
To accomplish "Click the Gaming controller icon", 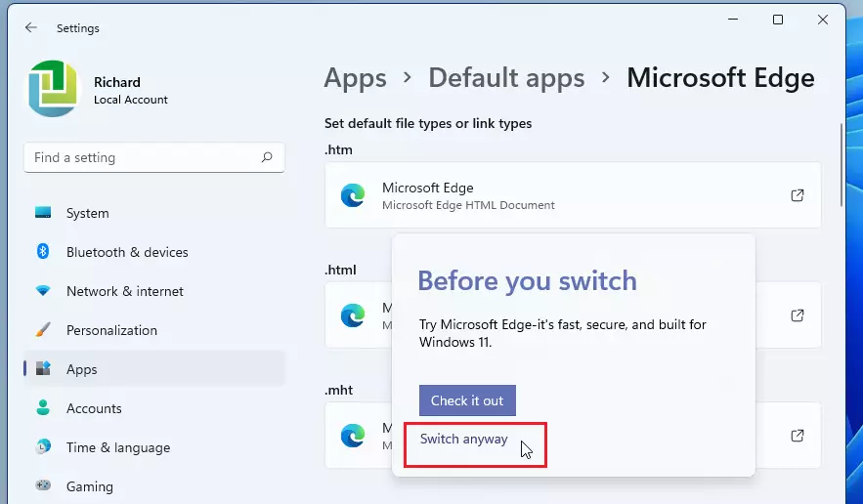I will (x=43, y=485).
